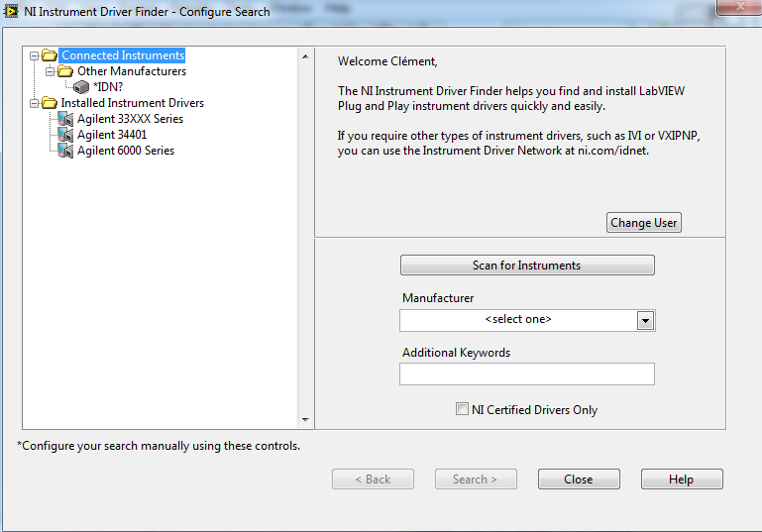Click the *IDN? instrument device icon

(x=81, y=87)
